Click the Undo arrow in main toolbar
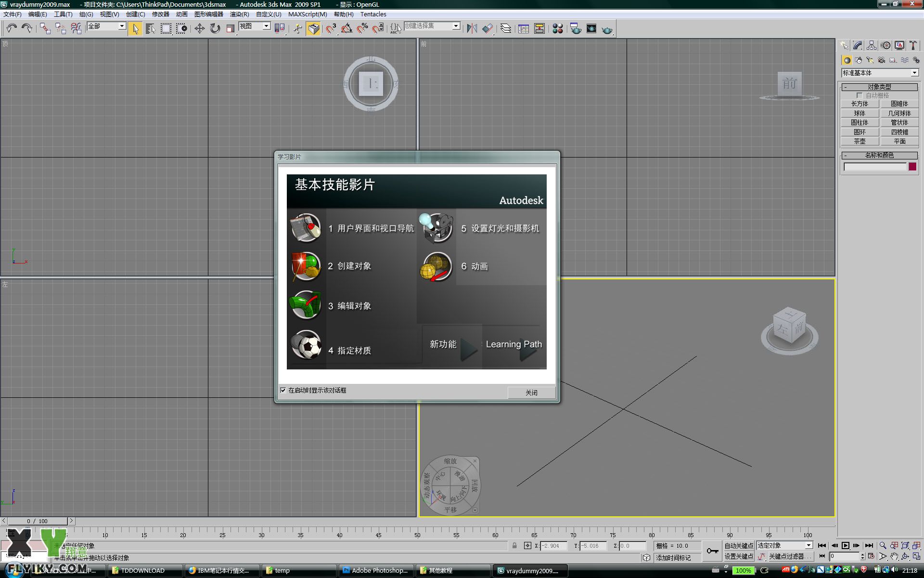 [x=12, y=28]
